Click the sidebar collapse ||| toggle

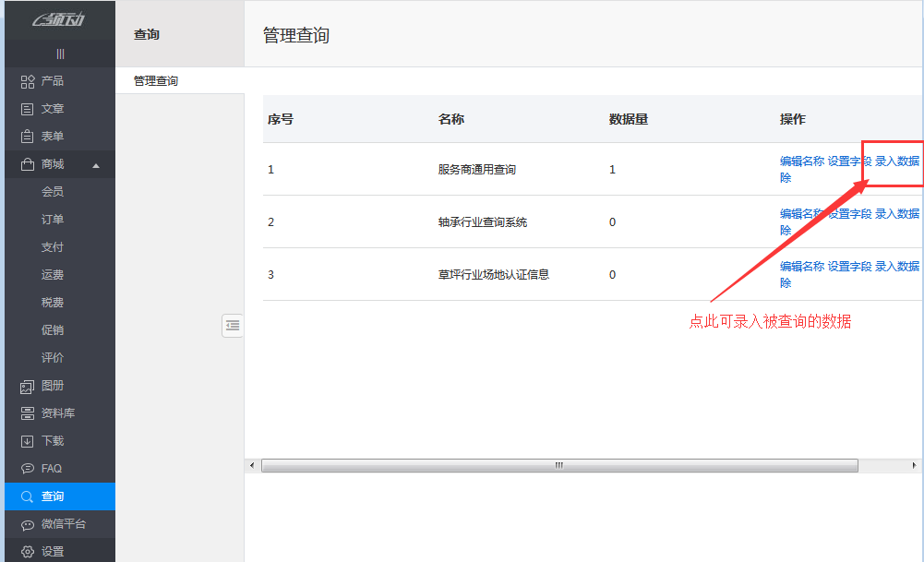pyautogui.click(x=59, y=53)
